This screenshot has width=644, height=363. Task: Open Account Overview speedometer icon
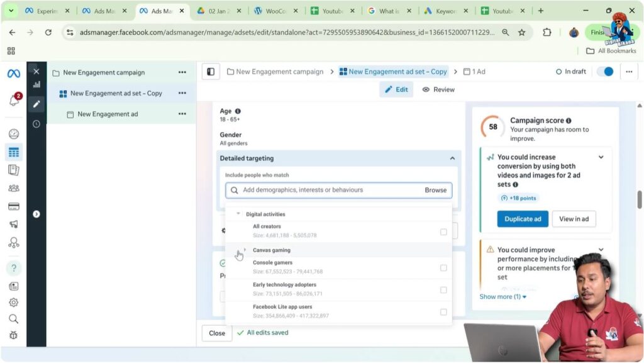tap(13, 133)
